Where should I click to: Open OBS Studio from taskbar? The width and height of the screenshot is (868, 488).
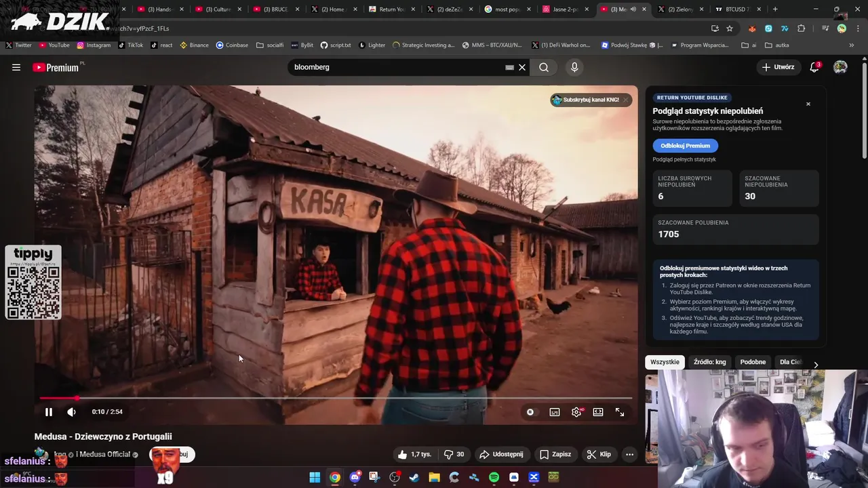coord(395,477)
